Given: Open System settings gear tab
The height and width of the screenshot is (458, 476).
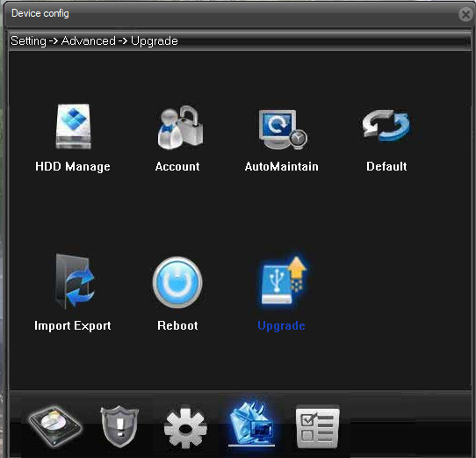Looking at the screenshot, I should click(x=185, y=426).
